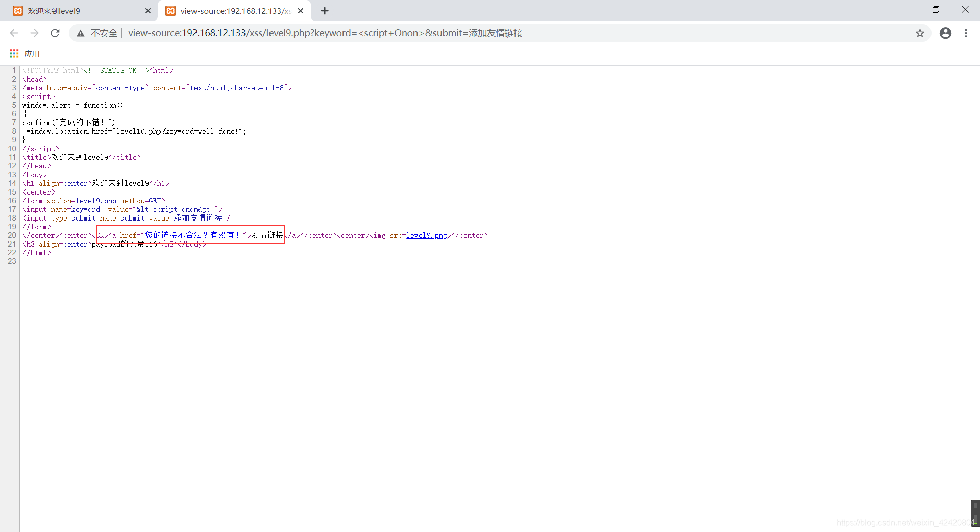
Task: Click 不安全 security label
Action: click(x=104, y=33)
